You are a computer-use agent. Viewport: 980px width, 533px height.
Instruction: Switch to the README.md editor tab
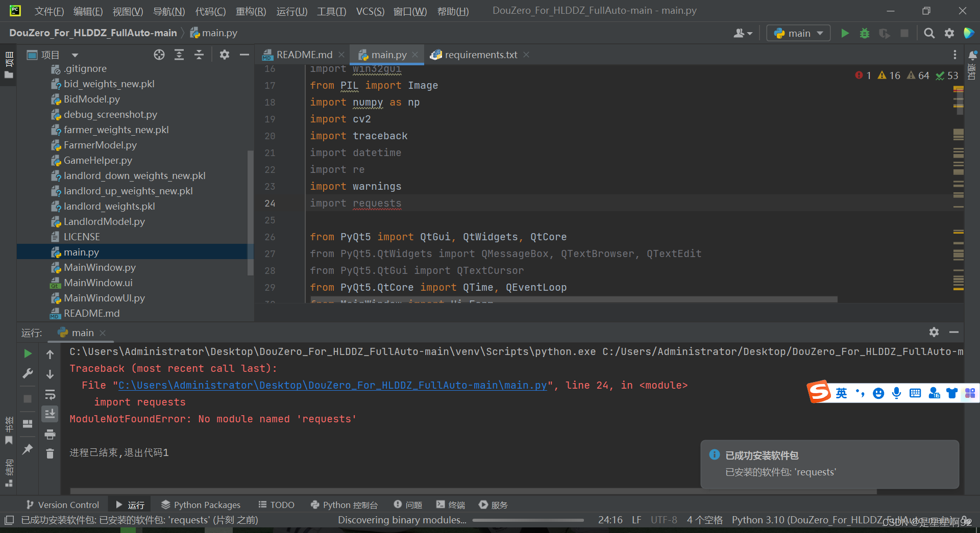[304, 55]
